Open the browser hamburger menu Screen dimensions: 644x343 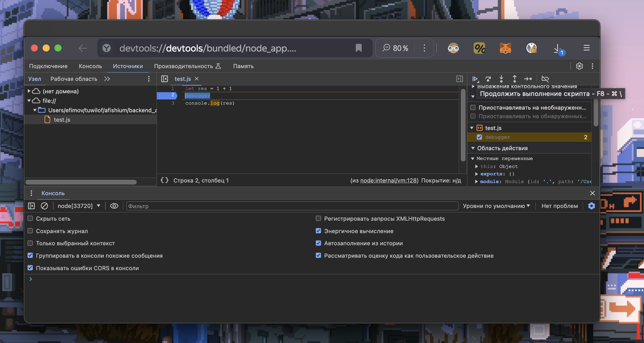(587, 48)
